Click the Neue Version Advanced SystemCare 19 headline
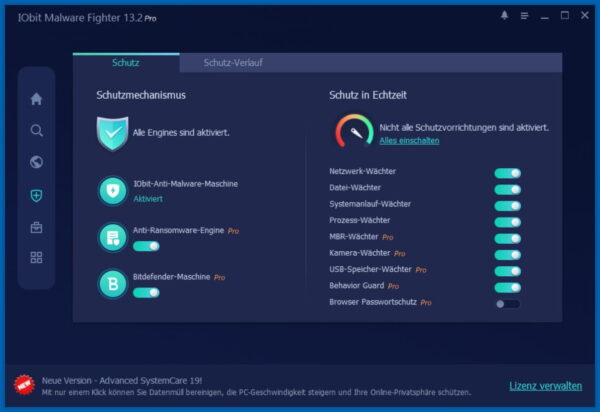 tap(122, 381)
